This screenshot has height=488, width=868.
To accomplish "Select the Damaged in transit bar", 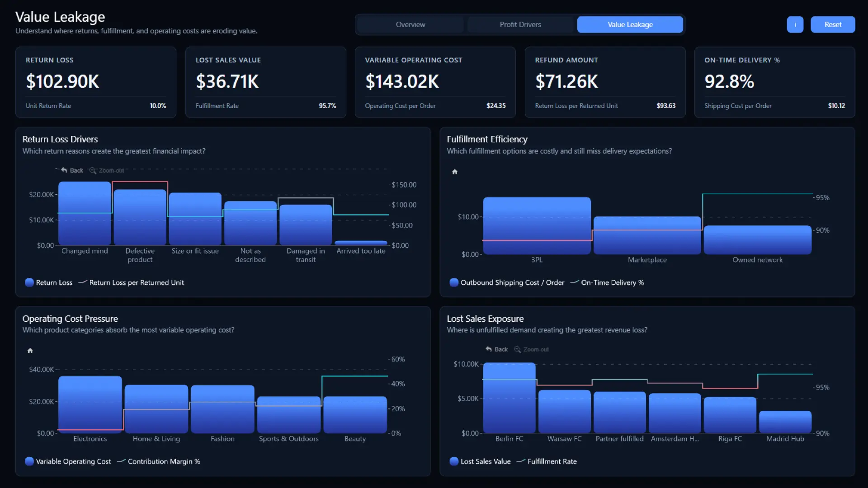I will pos(306,225).
